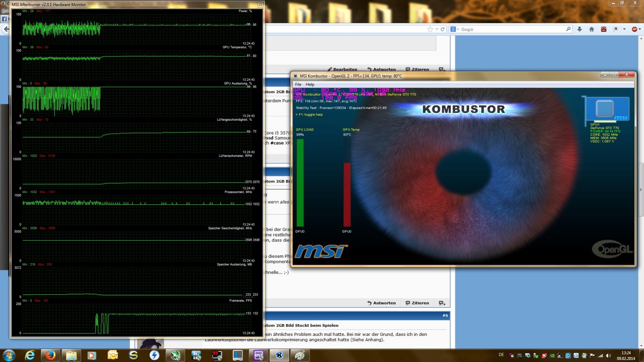This screenshot has height=362, width=644.
Task: Click the Firefox page scroll-down arrow
Action: [641, 346]
